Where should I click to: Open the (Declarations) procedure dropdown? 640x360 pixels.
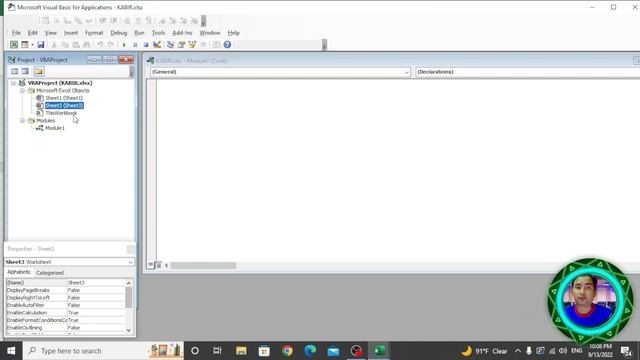click(x=527, y=72)
